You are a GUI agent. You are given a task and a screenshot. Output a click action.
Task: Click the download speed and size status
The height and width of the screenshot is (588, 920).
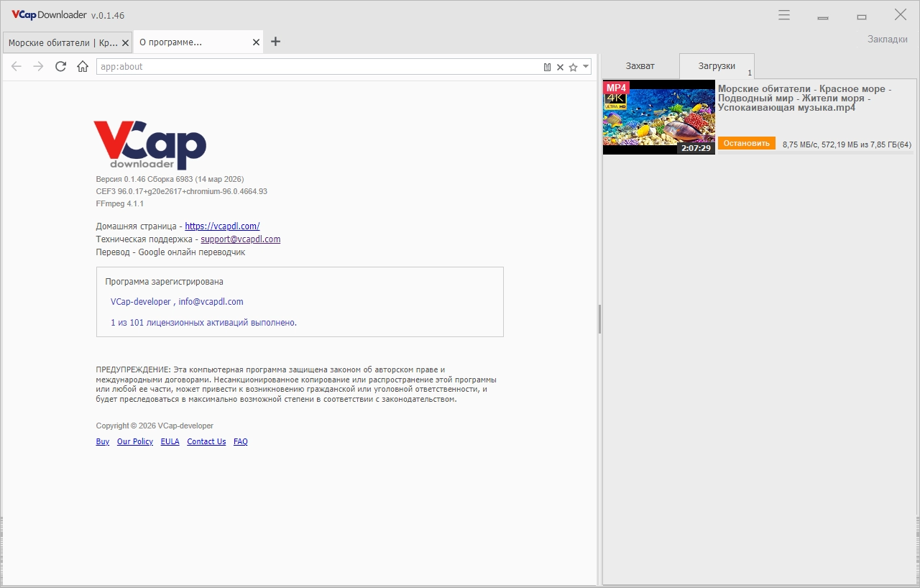pyautogui.click(x=847, y=144)
